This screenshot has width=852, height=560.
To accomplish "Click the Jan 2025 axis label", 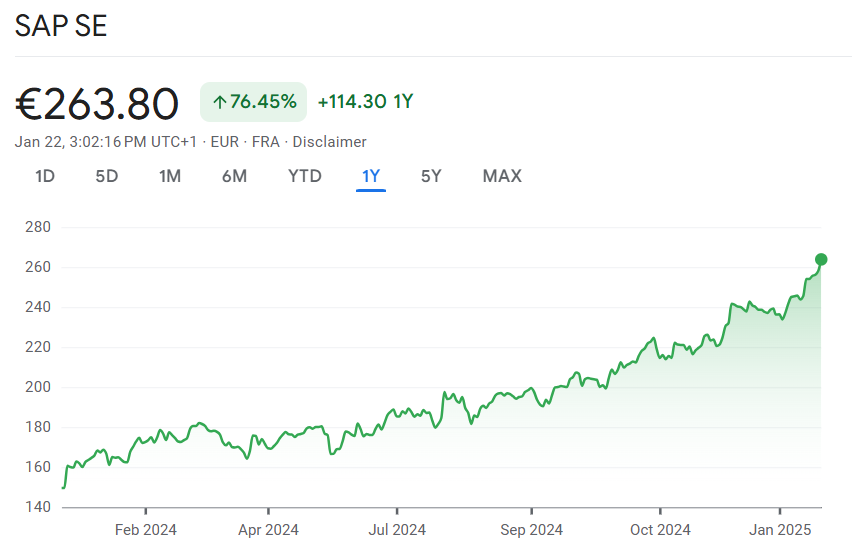I will point(780,530).
